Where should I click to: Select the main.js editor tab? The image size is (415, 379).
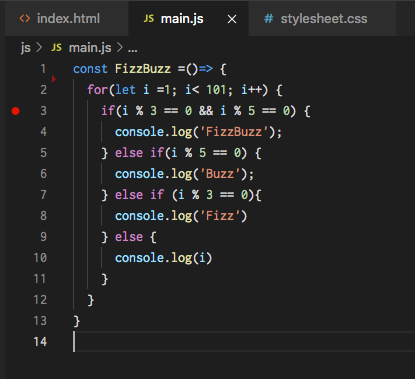point(188,19)
